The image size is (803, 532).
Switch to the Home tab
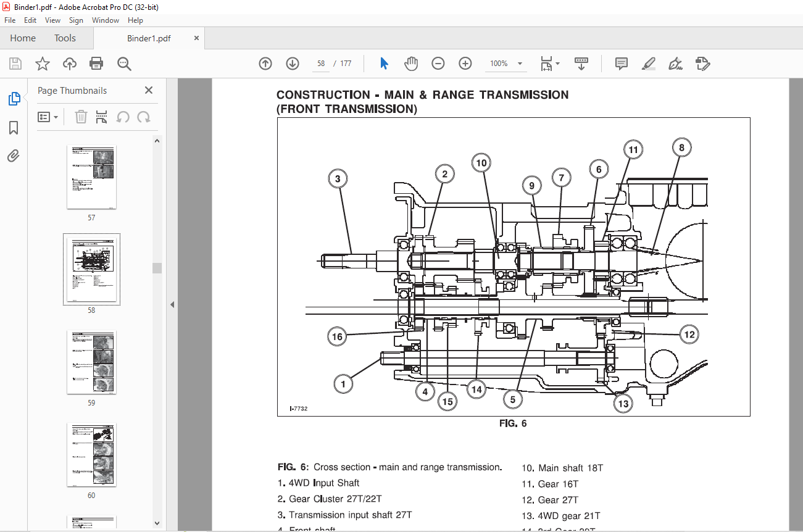pyautogui.click(x=23, y=38)
